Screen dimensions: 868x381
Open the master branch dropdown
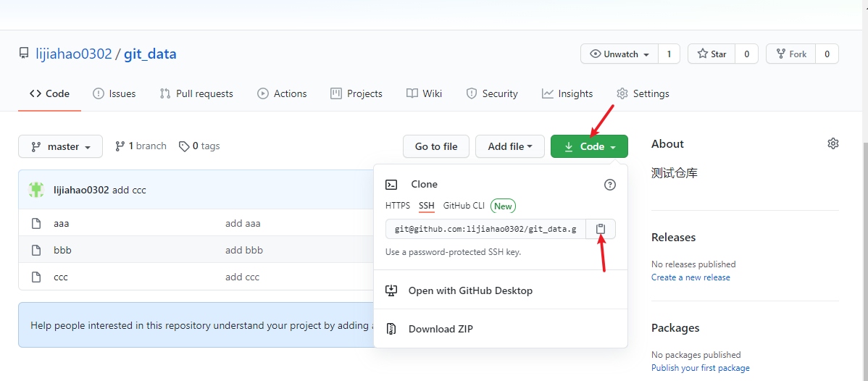point(60,147)
